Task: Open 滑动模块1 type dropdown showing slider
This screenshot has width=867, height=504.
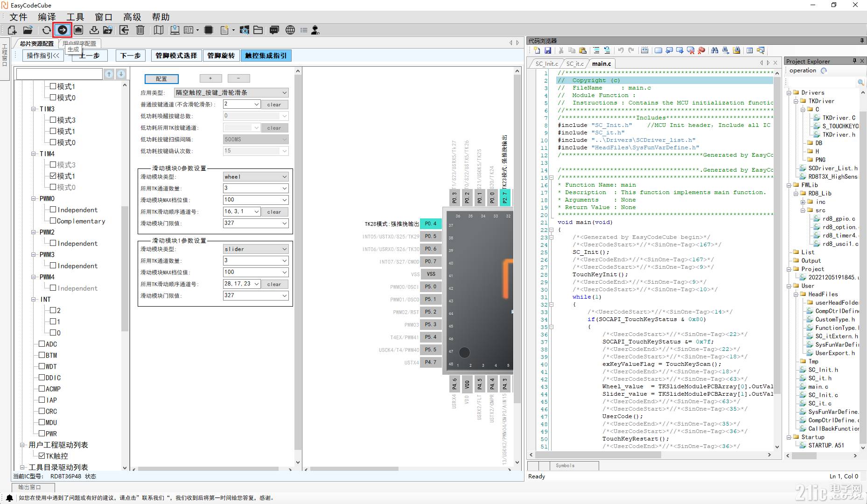Action: [x=256, y=249]
